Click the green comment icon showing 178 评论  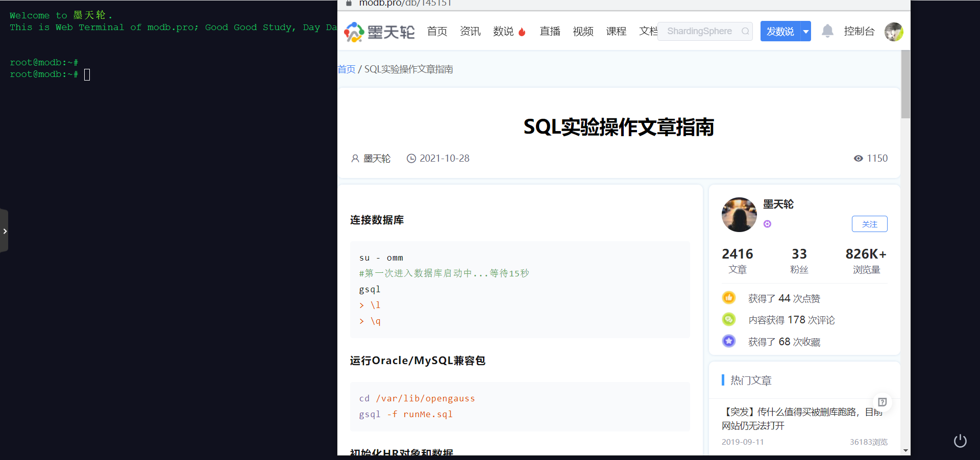[x=729, y=319]
